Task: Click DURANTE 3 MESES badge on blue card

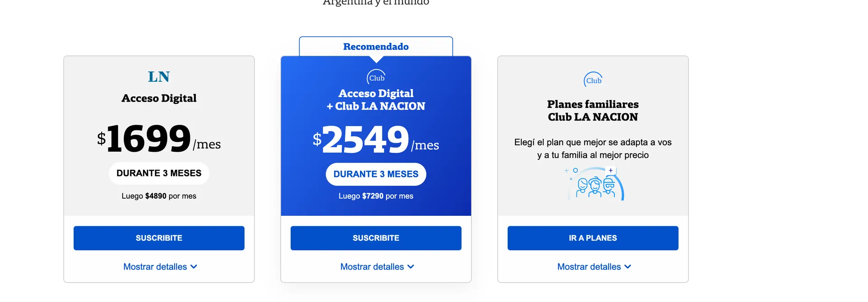Action: [376, 174]
